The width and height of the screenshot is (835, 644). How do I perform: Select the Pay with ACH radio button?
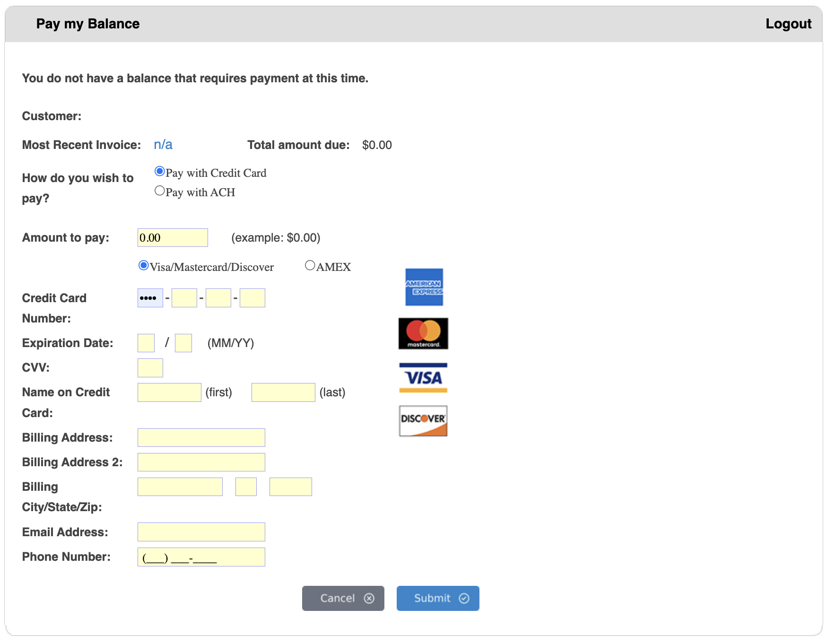[159, 190]
